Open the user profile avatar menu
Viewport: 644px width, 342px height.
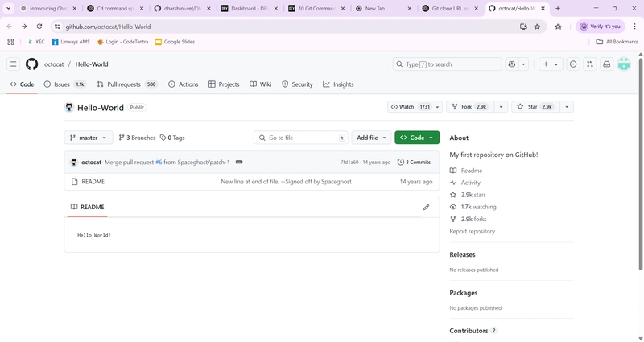(623, 64)
